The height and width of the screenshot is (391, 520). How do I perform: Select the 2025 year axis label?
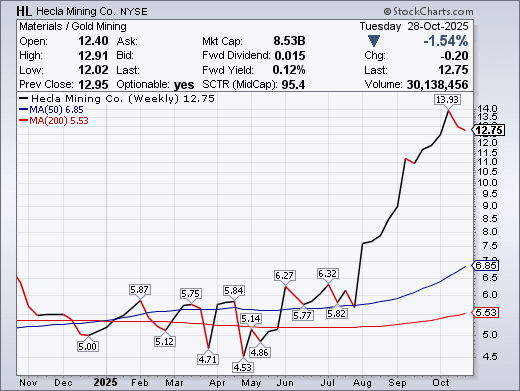pos(105,382)
